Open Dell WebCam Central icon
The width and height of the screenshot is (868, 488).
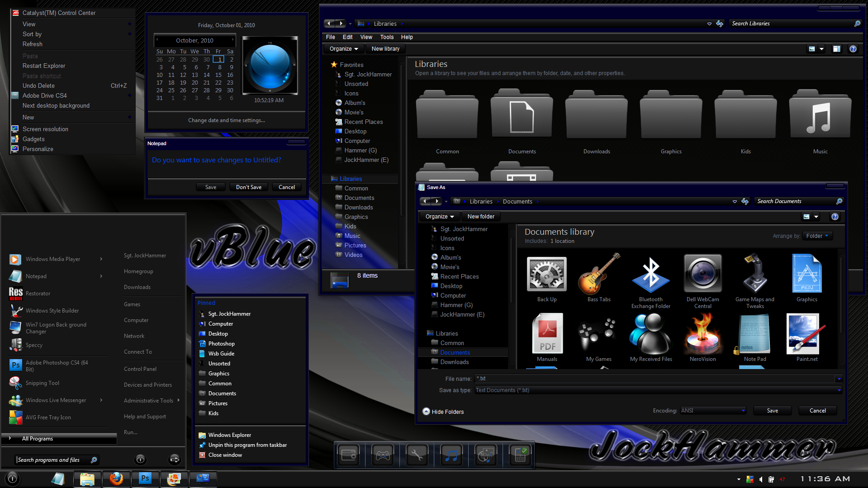point(702,274)
